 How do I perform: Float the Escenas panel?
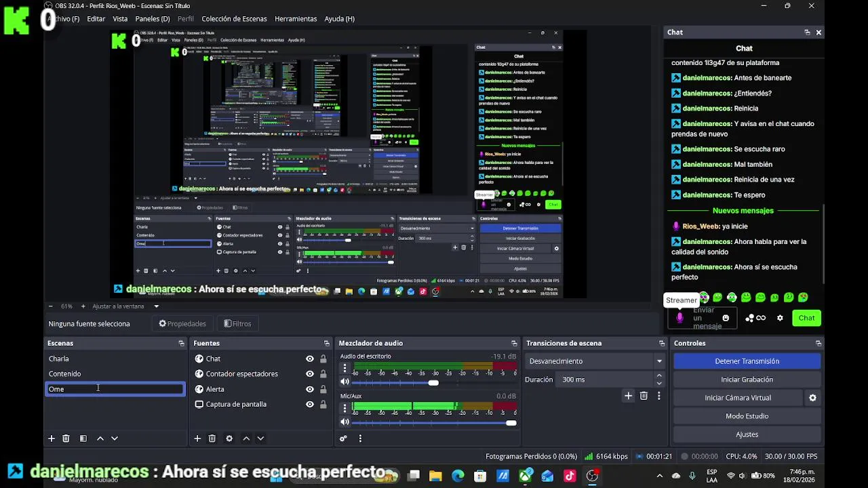[x=181, y=343]
